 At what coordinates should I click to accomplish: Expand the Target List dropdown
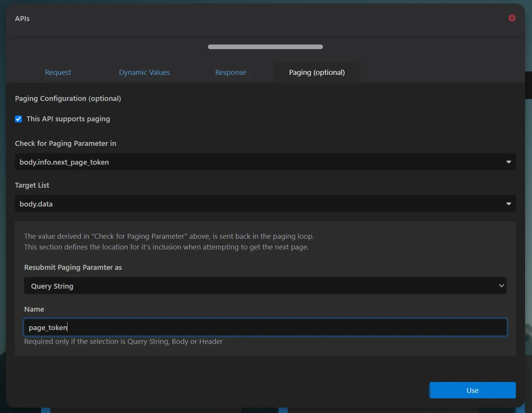pyautogui.click(x=265, y=203)
